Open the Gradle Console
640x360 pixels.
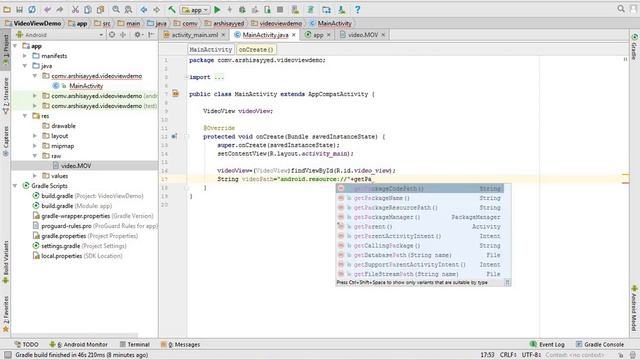click(x=600, y=344)
